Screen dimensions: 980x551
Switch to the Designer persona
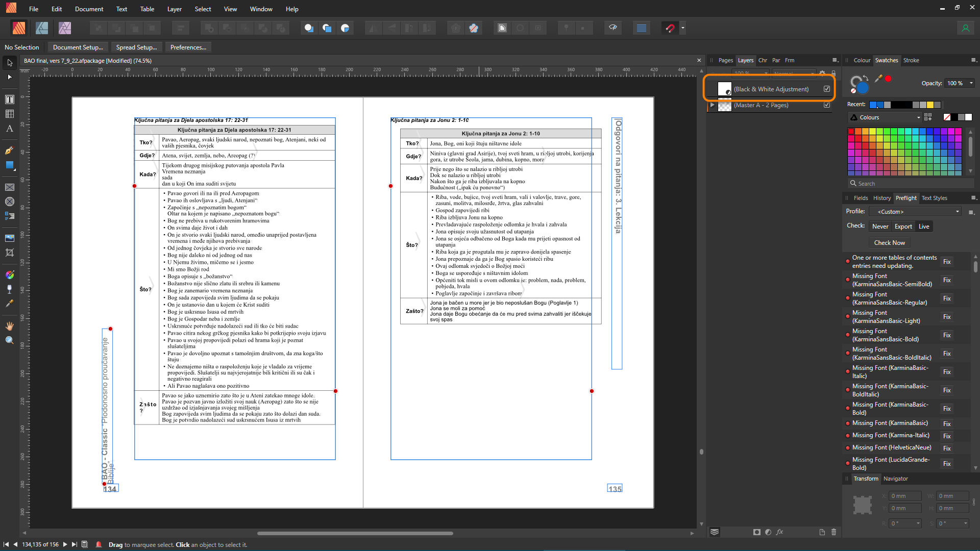(42, 28)
